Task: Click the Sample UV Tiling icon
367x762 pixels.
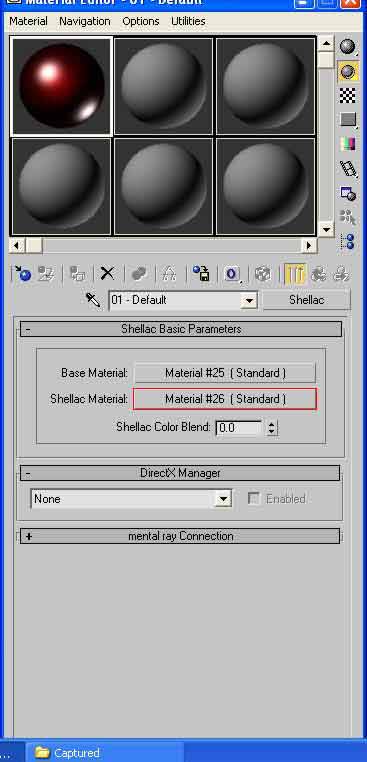Action: click(348, 120)
